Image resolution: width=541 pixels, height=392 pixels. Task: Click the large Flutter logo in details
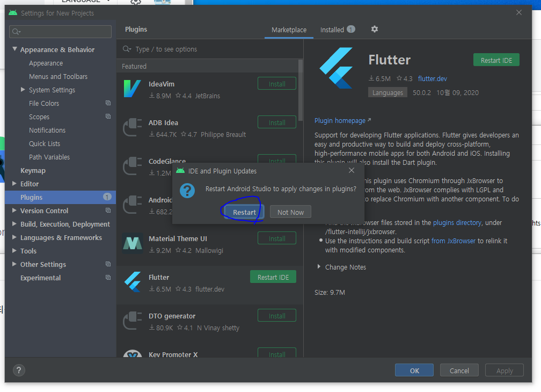[337, 68]
